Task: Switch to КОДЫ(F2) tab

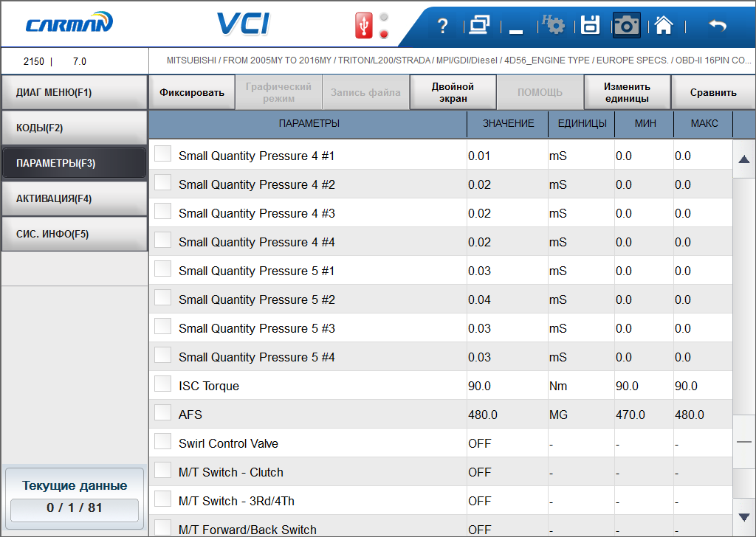Action: 75,128
